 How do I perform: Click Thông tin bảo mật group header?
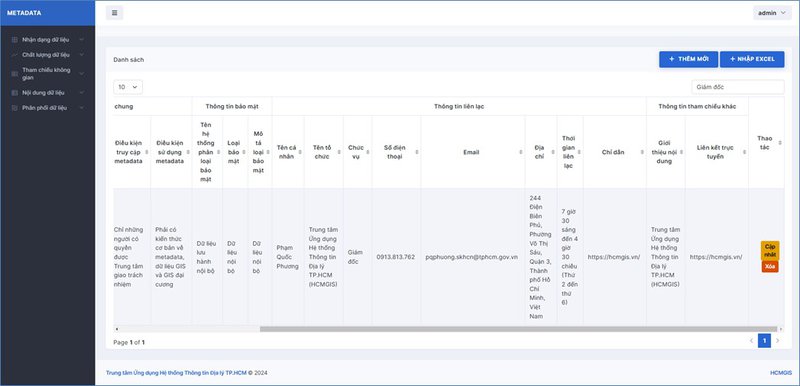[x=232, y=107]
